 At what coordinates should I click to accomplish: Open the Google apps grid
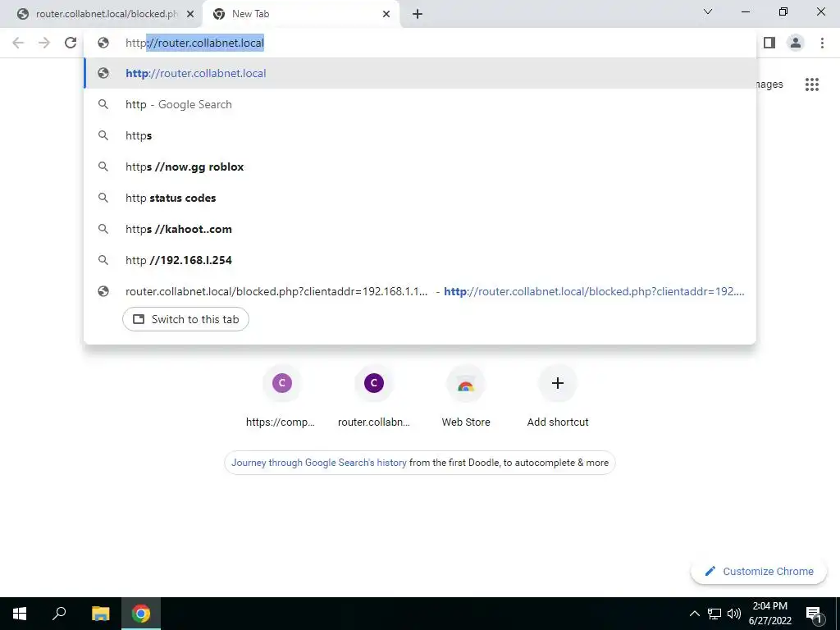(x=811, y=84)
